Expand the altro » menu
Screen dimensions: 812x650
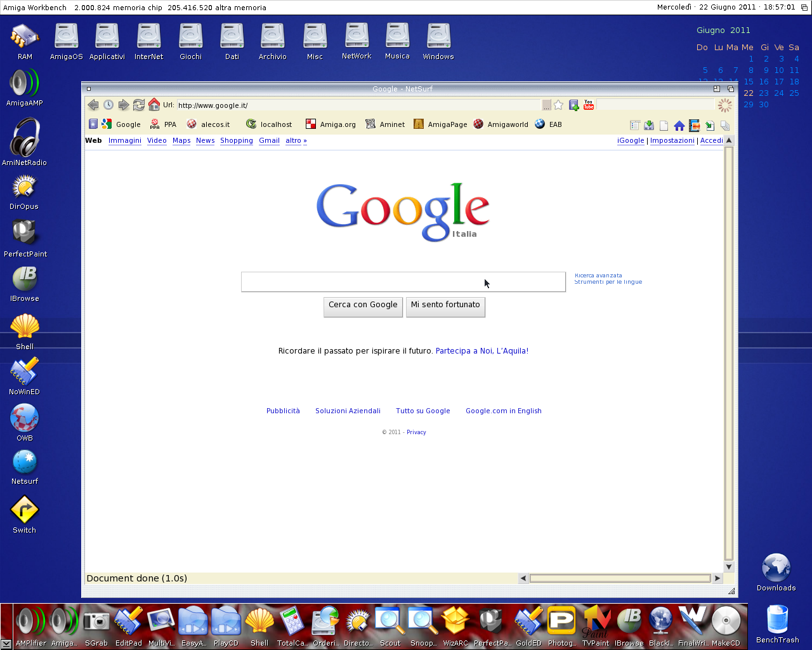pos(296,141)
